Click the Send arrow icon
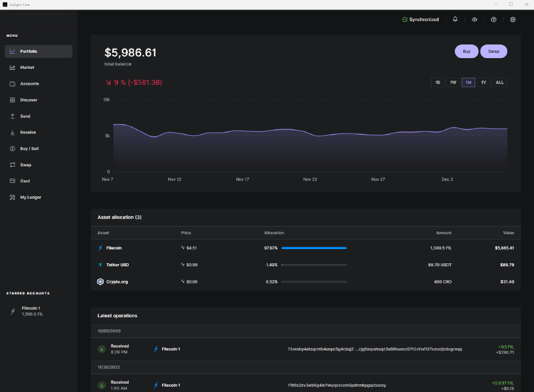 point(12,116)
